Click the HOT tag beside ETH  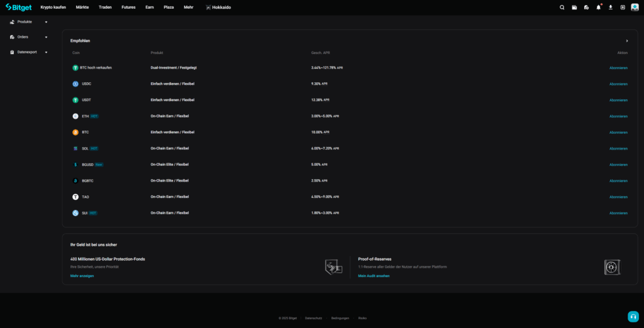coord(94,116)
